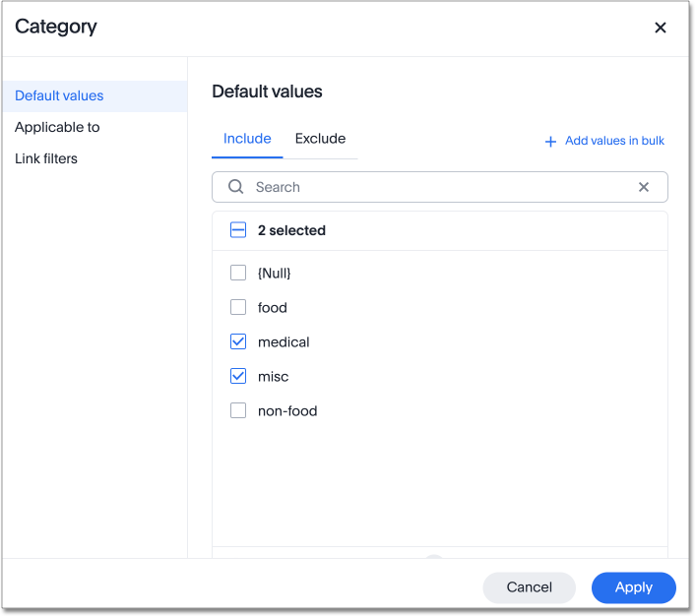Open the Applicable to section

[x=57, y=127]
